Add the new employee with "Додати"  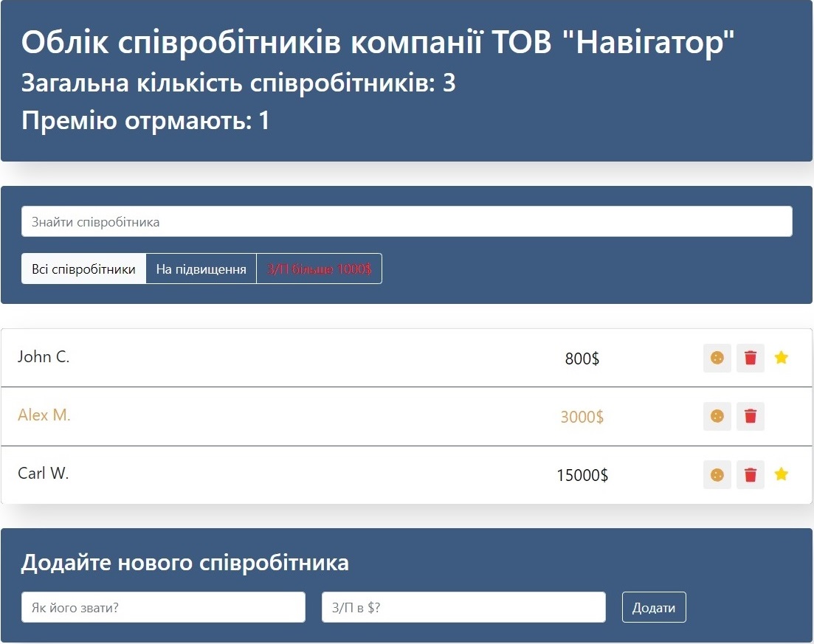point(654,607)
